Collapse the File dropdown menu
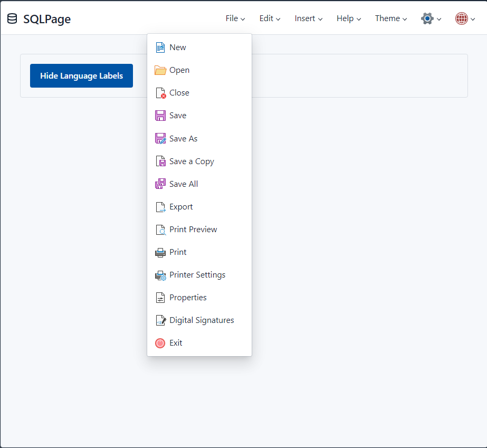 235,18
